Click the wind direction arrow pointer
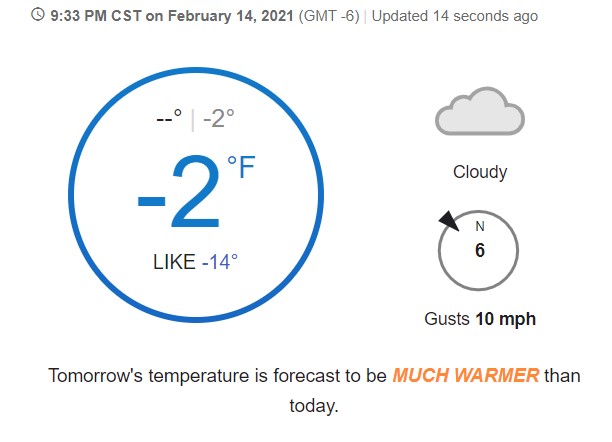This screenshot has width=612, height=442. [x=449, y=221]
